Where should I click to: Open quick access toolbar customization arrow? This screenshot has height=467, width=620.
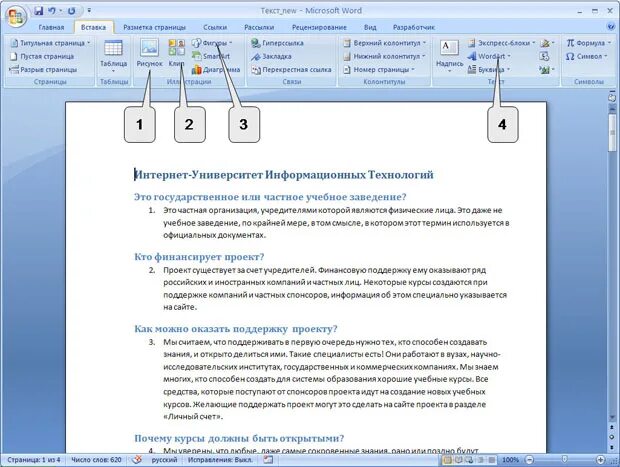tap(89, 11)
